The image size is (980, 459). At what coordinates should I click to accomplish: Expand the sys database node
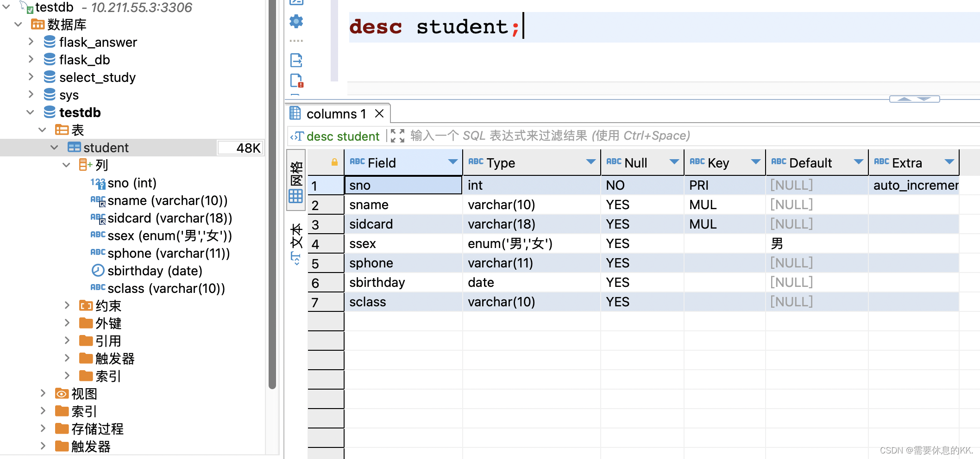(x=31, y=94)
